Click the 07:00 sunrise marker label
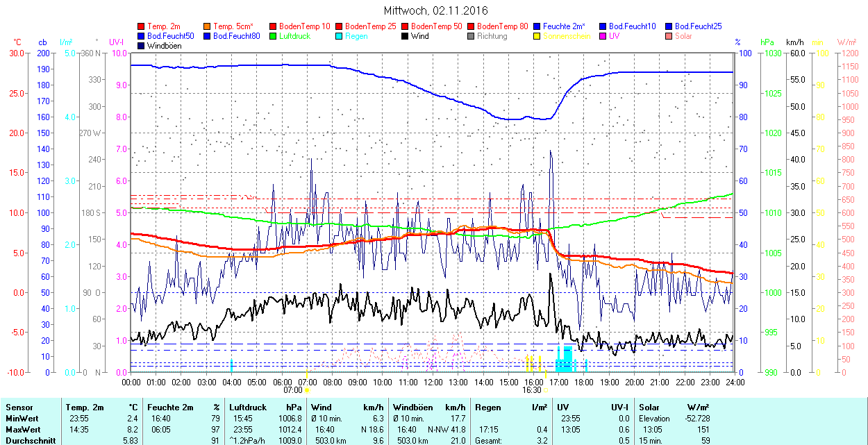868x445 pixels. (x=292, y=390)
